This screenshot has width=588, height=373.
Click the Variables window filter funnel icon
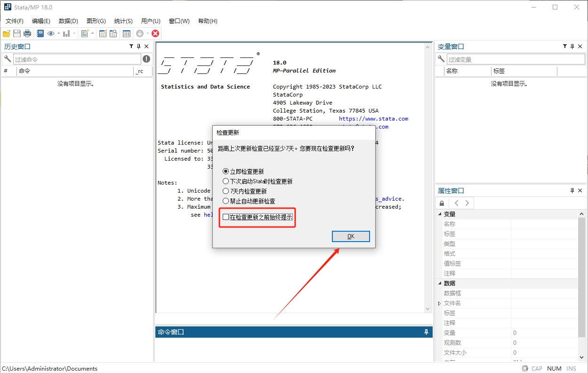(x=565, y=46)
